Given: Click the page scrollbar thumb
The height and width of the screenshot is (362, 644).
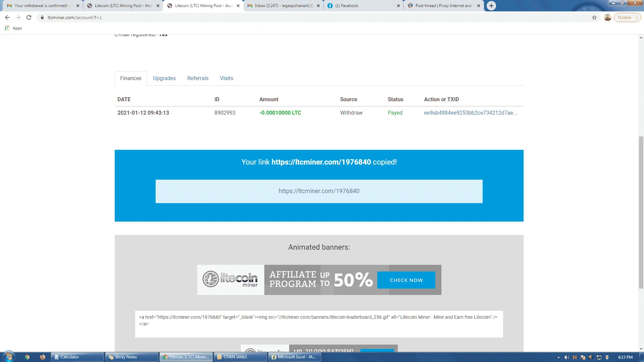Looking at the screenshot, I should 641,212.
